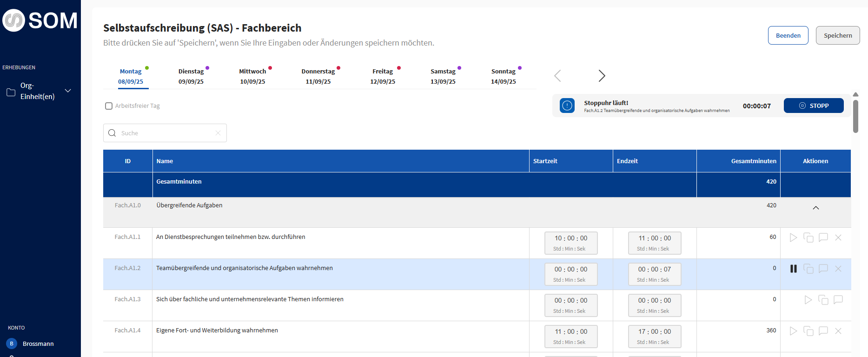The width and height of the screenshot is (868, 357).
Task: Open the comment for Fach.A1.4
Action: point(823,331)
